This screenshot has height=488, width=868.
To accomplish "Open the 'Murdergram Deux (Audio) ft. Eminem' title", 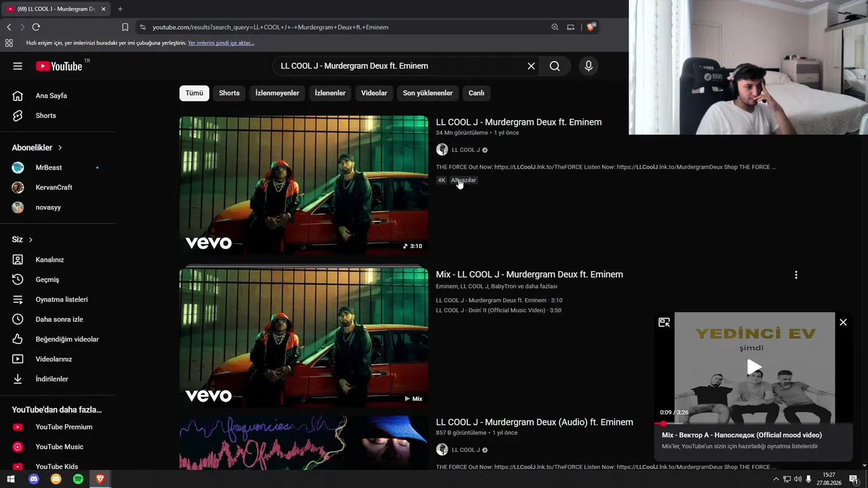I will pos(534,422).
